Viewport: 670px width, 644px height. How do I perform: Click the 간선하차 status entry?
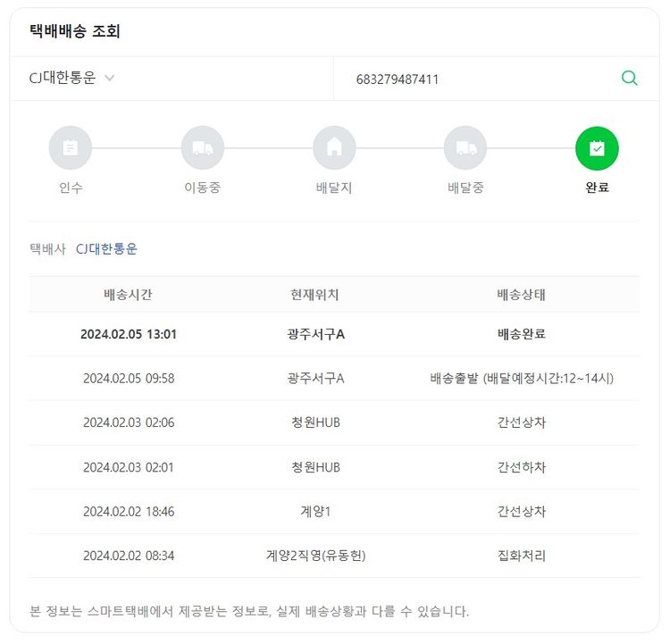click(521, 467)
